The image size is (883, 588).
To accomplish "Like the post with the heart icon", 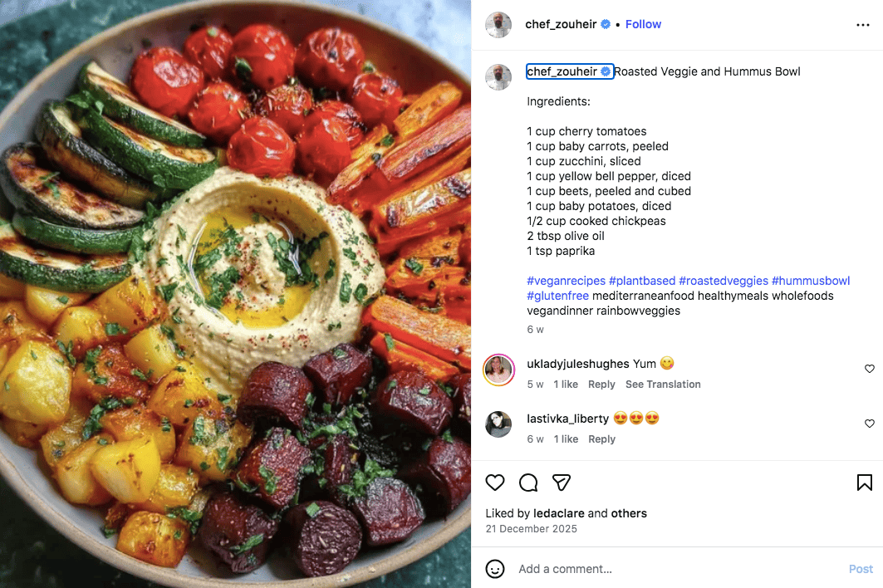I will (495, 483).
